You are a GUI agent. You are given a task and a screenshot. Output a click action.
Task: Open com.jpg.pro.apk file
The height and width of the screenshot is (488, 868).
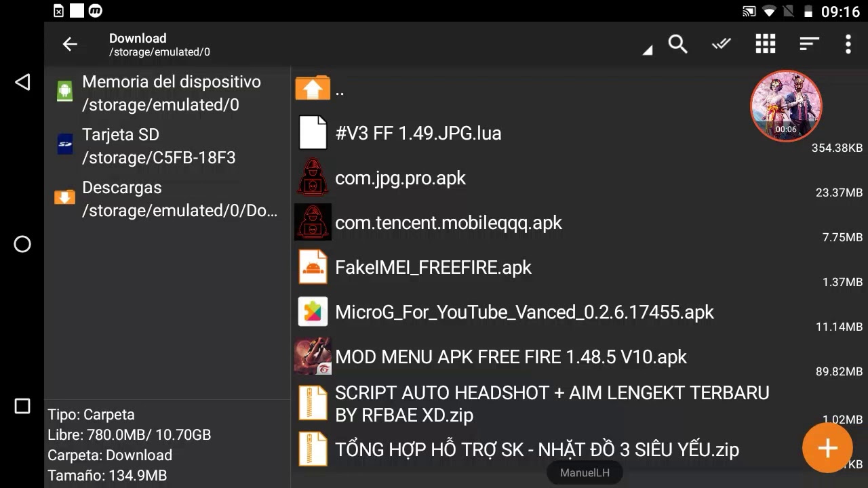point(580,178)
